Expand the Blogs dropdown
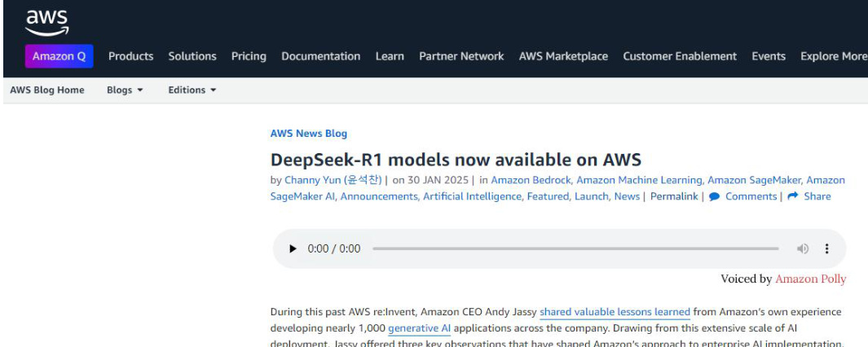This screenshot has height=347, width=868. tap(126, 90)
